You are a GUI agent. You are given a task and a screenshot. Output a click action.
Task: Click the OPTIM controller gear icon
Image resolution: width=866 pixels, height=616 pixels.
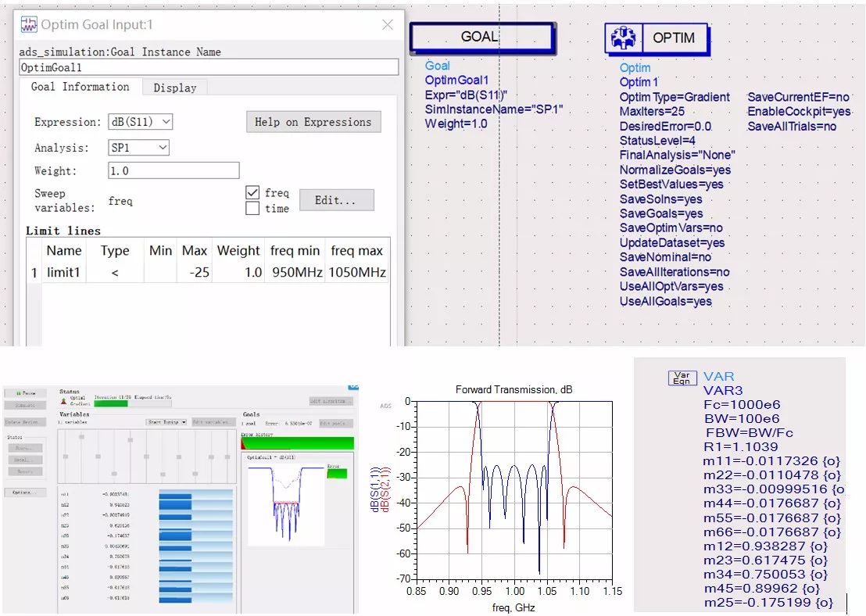point(623,38)
